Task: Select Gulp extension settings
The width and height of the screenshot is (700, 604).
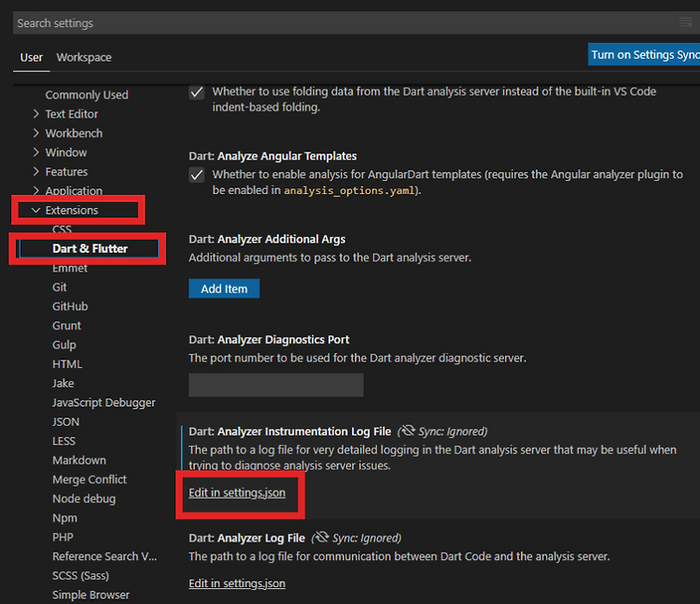Action: (x=64, y=344)
